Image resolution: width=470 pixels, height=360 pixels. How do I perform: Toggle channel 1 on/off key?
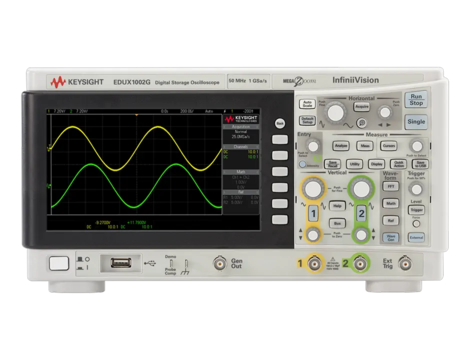(x=313, y=213)
